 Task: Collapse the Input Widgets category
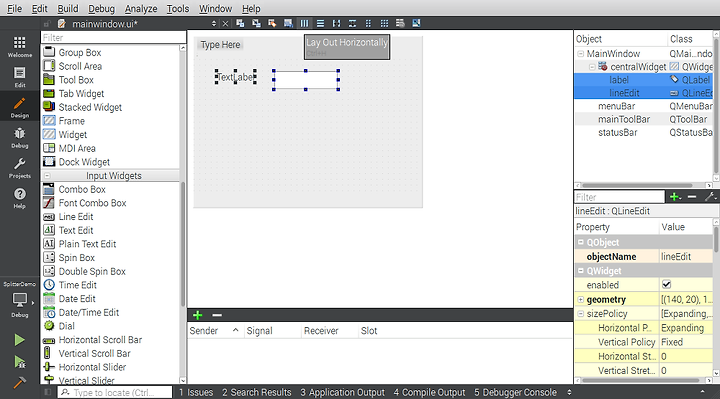[x=47, y=176]
